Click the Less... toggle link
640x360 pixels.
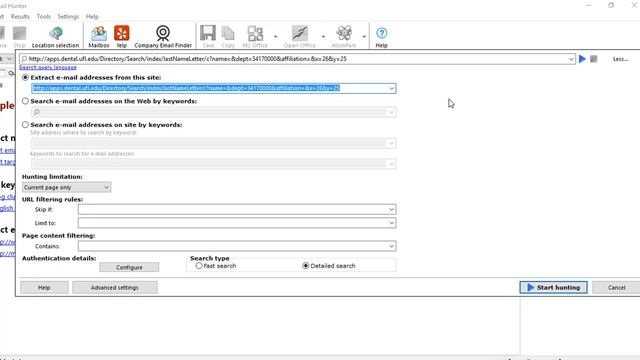(620, 59)
